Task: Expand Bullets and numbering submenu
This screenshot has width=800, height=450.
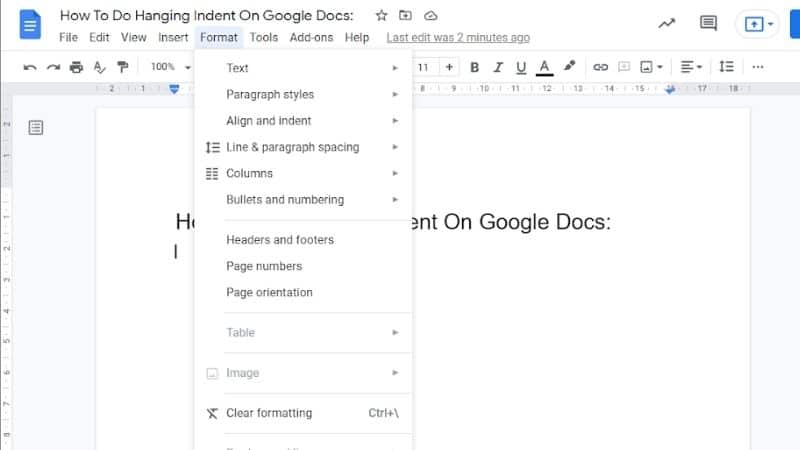Action: point(303,199)
